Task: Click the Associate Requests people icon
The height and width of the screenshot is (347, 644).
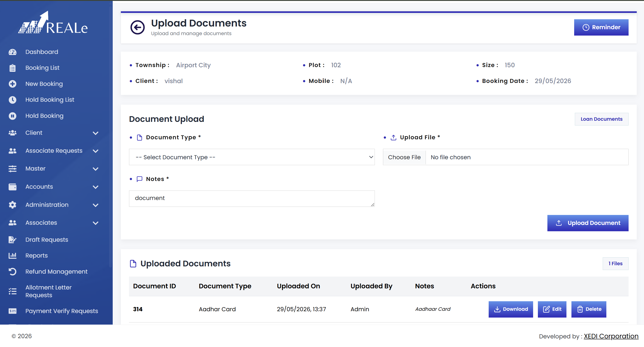Action: [12, 151]
